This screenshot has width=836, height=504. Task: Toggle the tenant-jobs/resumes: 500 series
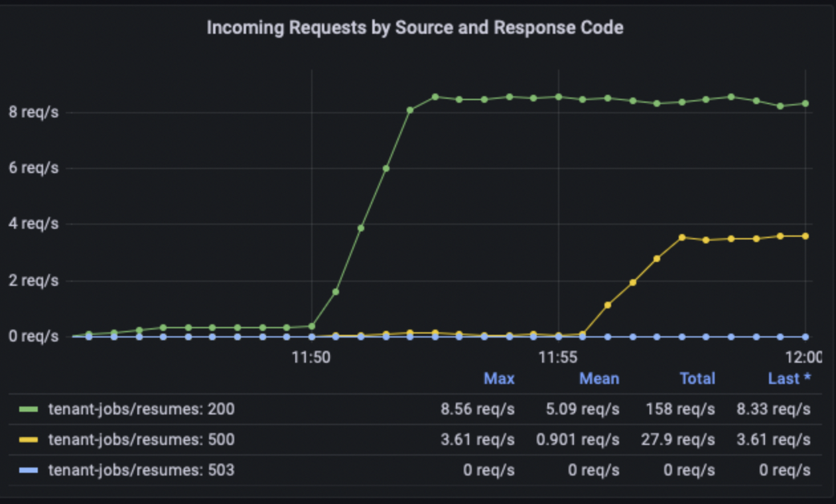141,440
